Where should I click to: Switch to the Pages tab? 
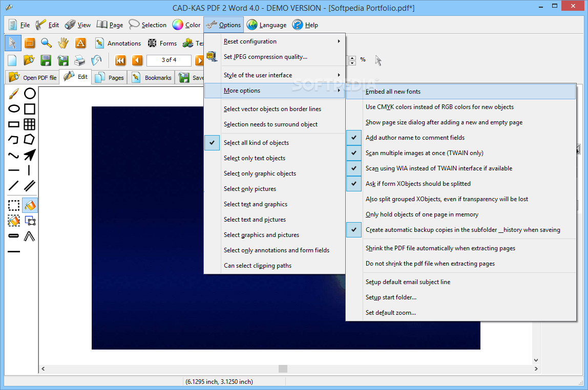click(x=110, y=78)
